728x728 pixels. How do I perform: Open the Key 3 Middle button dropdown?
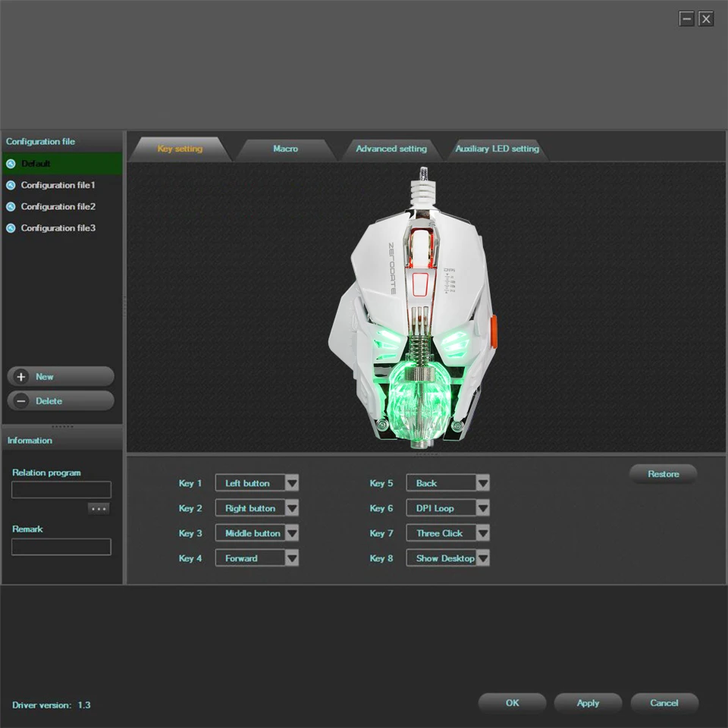292,533
